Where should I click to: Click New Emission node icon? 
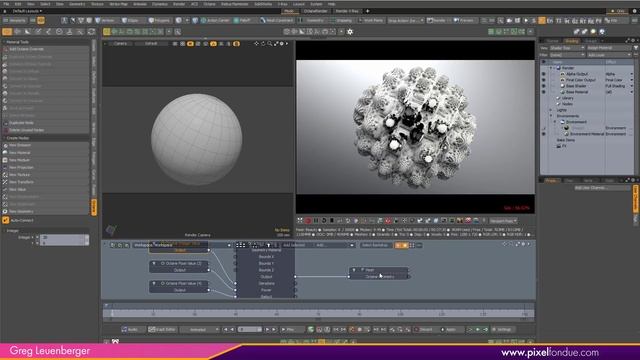point(5,145)
